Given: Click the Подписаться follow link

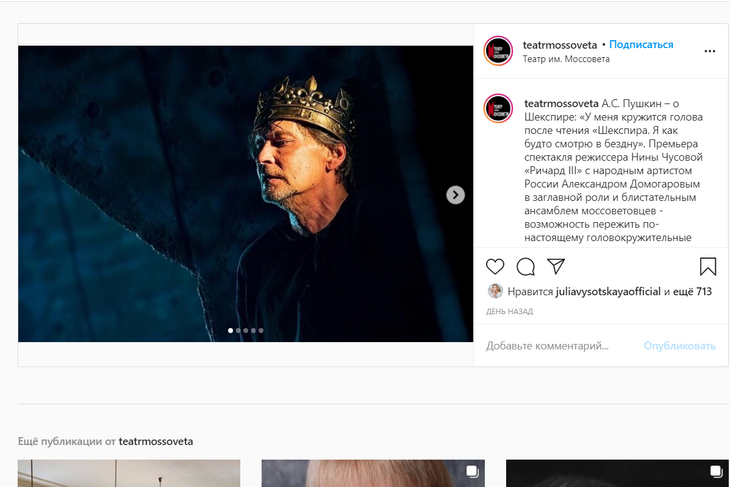Looking at the screenshot, I should point(641,45).
